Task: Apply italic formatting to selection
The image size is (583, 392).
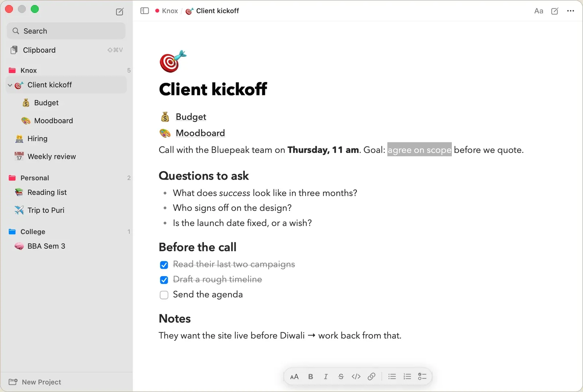Action: (x=326, y=377)
